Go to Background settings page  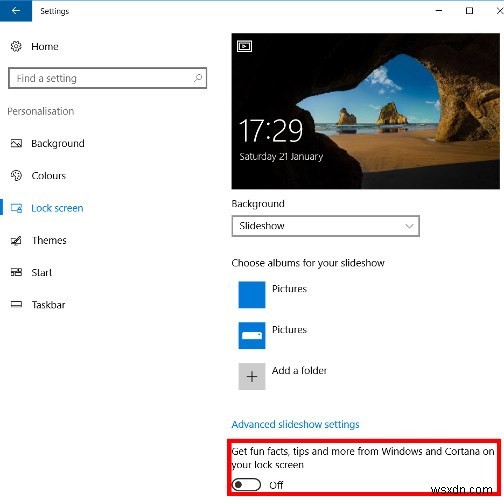click(58, 143)
